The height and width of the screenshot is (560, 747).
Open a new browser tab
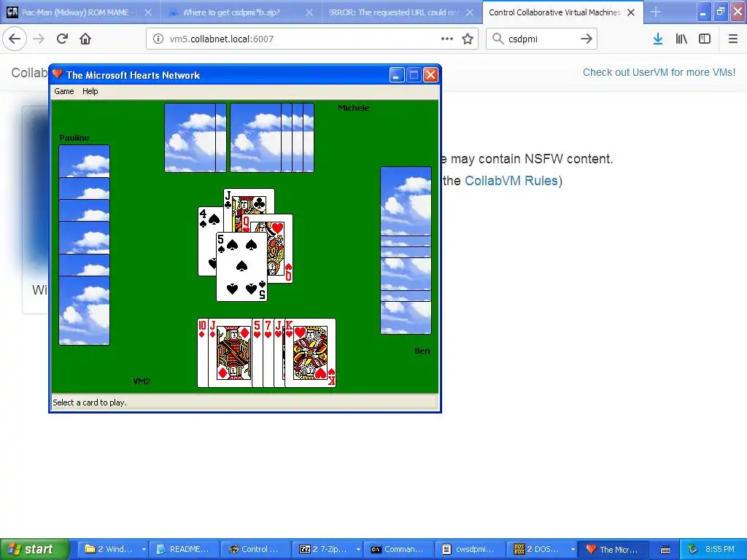click(656, 12)
